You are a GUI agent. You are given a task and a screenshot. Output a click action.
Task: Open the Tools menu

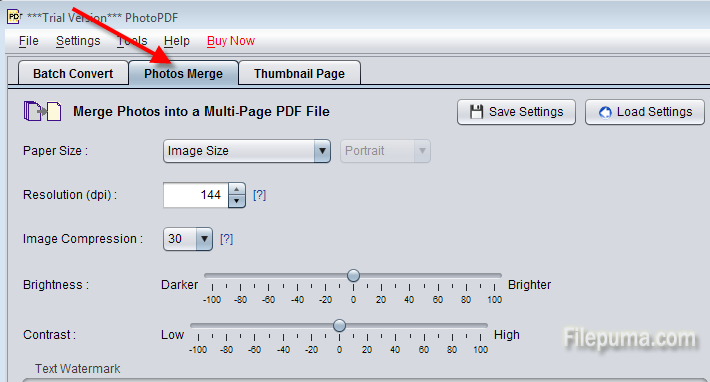(132, 41)
